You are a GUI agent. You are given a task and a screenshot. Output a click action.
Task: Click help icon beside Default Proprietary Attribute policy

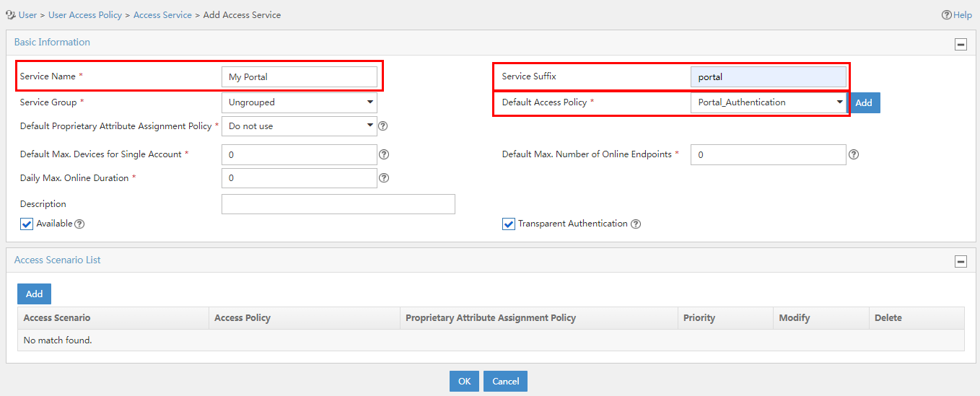click(383, 126)
